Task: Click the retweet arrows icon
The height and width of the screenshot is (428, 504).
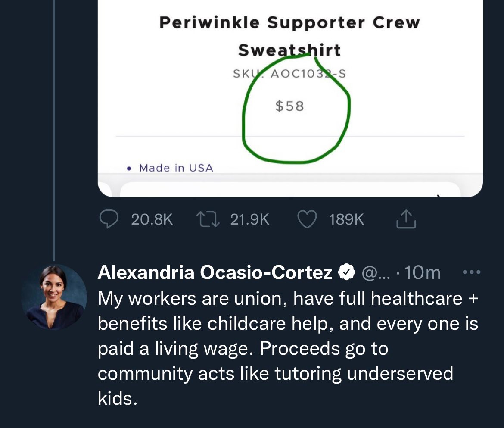Action: 208,219
